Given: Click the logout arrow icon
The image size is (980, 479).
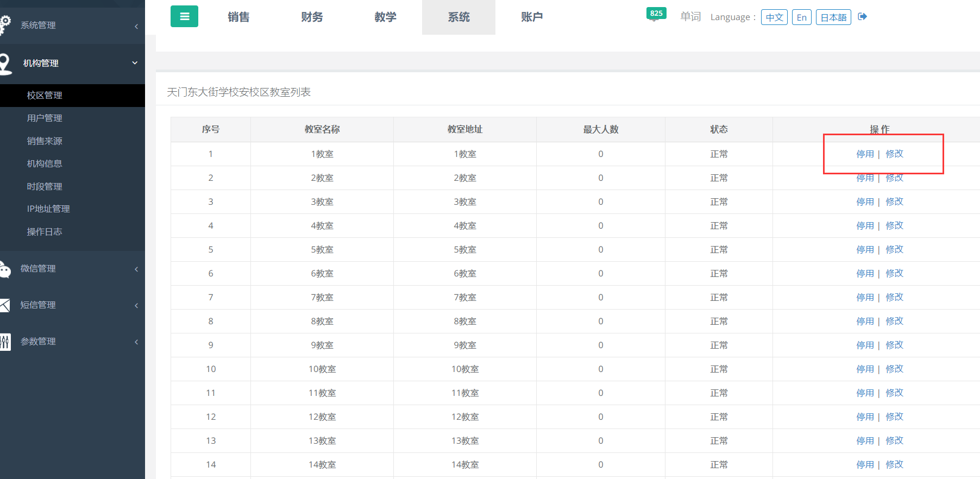Looking at the screenshot, I should (862, 17).
